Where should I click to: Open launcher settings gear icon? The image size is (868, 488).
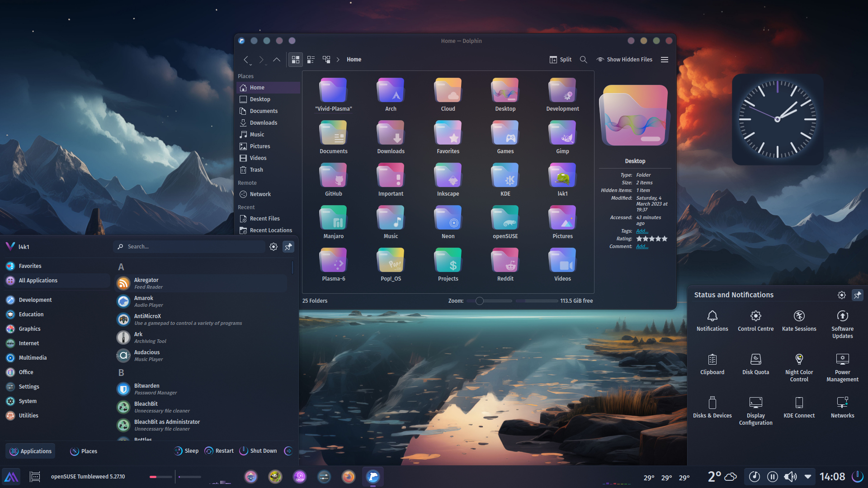coord(274,247)
